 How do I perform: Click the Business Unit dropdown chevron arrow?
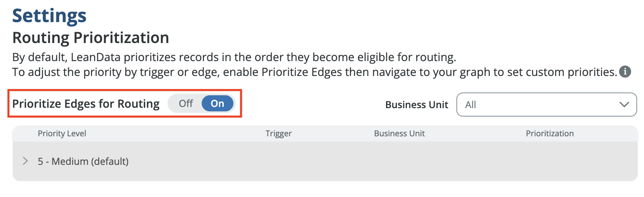[x=624, y=105]
